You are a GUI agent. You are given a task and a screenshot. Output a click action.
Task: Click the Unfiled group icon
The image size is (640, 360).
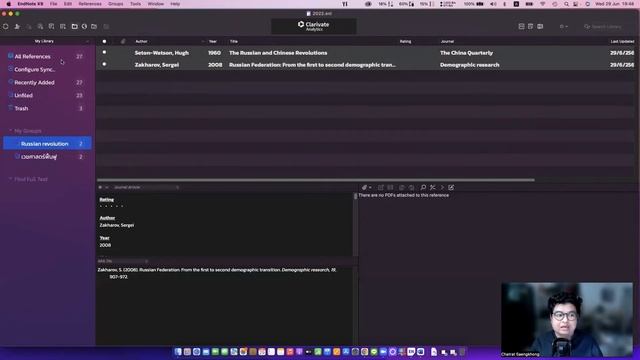(x=11, y=95)
